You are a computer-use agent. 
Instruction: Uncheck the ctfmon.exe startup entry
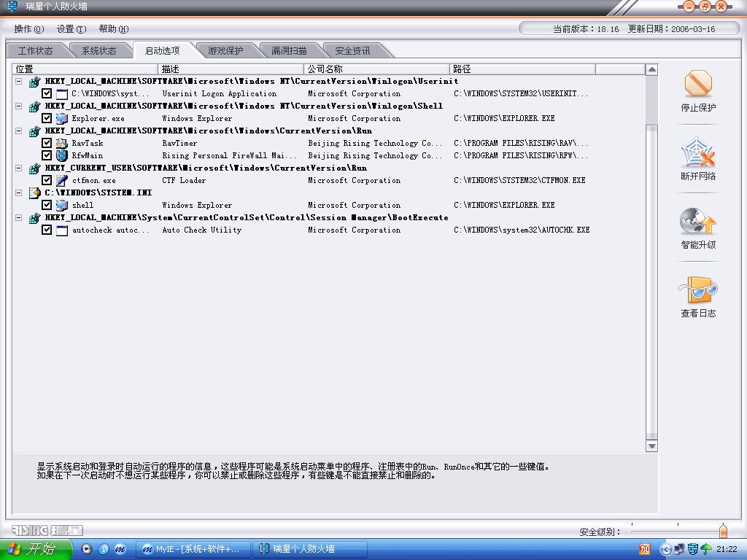47,181
